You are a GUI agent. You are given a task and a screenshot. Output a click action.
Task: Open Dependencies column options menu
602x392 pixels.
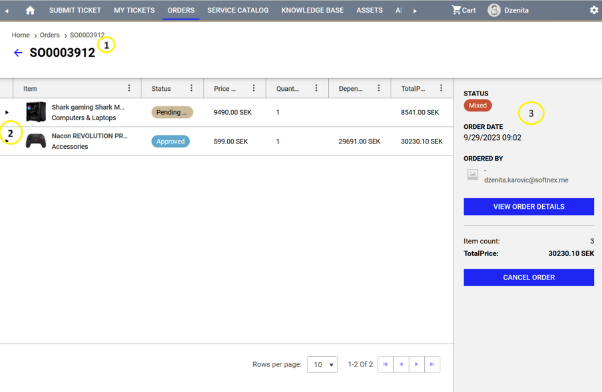(x=379, y=88)
